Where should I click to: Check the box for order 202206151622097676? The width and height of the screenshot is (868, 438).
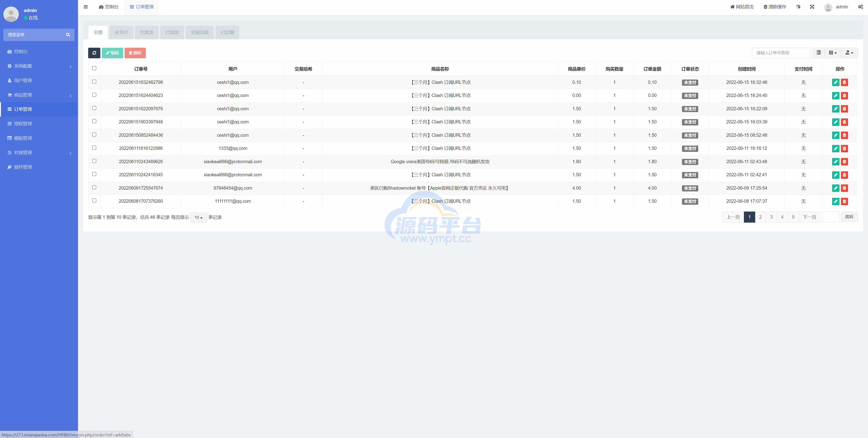tap(94, 108)
